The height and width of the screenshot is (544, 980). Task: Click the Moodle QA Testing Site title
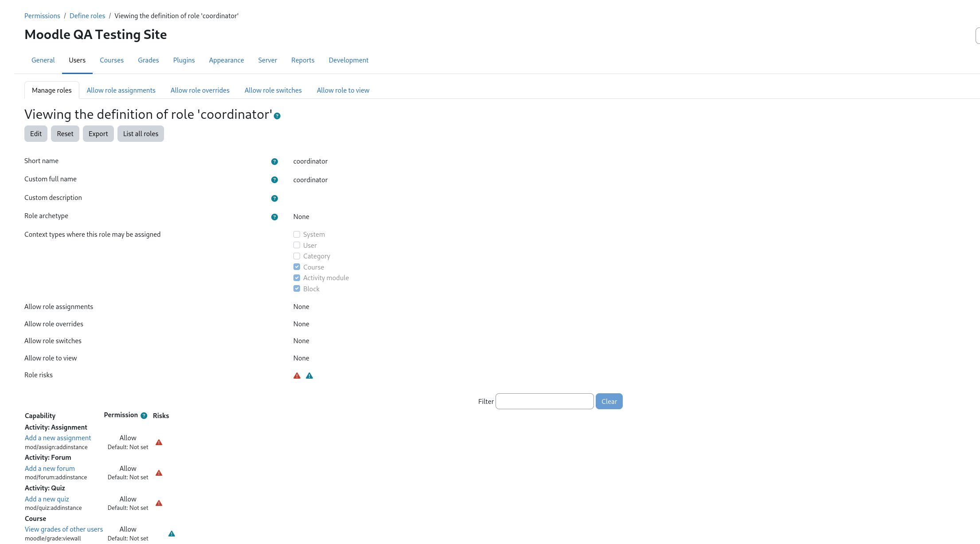pyautogui.click(x=96, y=35)
